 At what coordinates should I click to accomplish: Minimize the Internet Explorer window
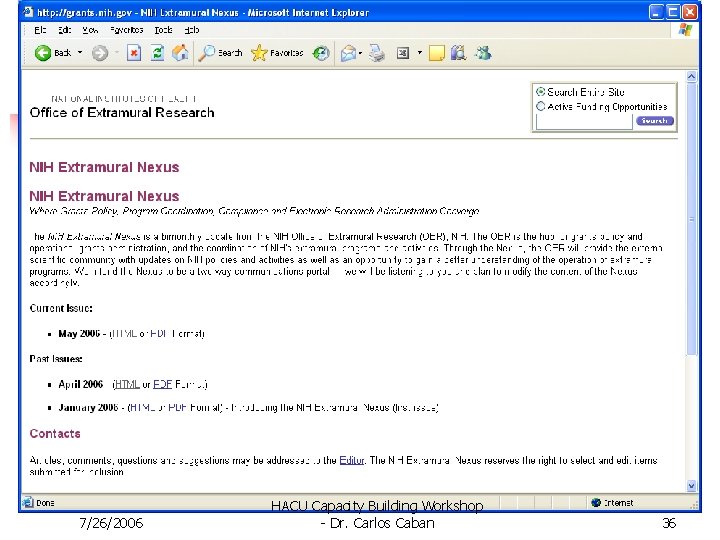click(656, 12)
